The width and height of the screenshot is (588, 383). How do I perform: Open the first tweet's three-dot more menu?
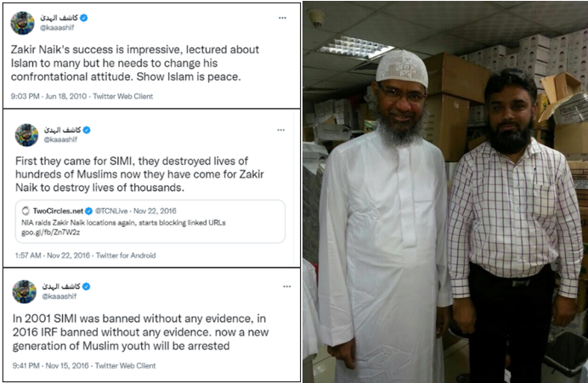282,18
